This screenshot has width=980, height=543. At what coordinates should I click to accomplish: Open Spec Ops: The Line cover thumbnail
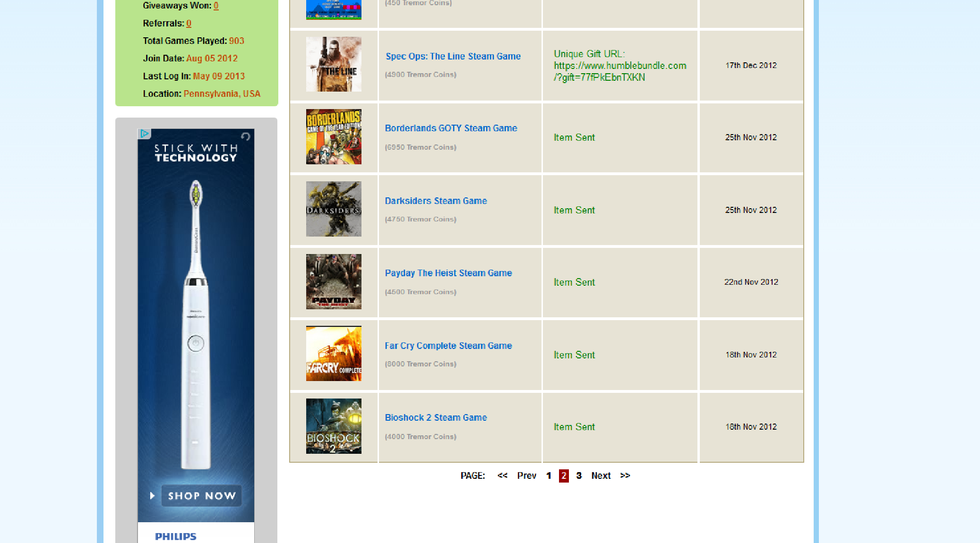tap(334, 64)
